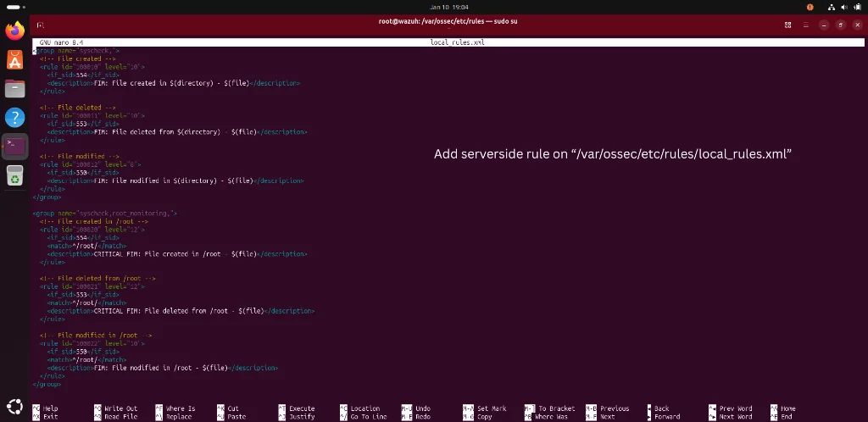Click description 'FIM: File deleted from $(directory)'

tap(176, 132)
